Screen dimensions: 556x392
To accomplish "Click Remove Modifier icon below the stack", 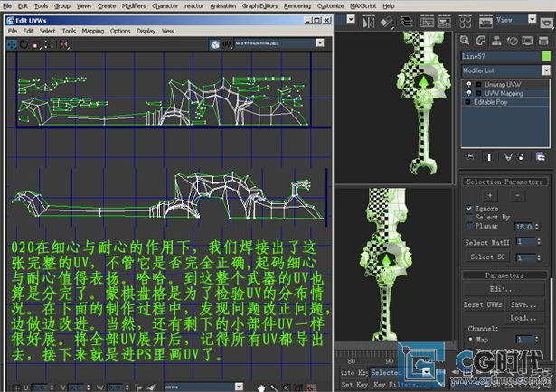I will point(521,157).
